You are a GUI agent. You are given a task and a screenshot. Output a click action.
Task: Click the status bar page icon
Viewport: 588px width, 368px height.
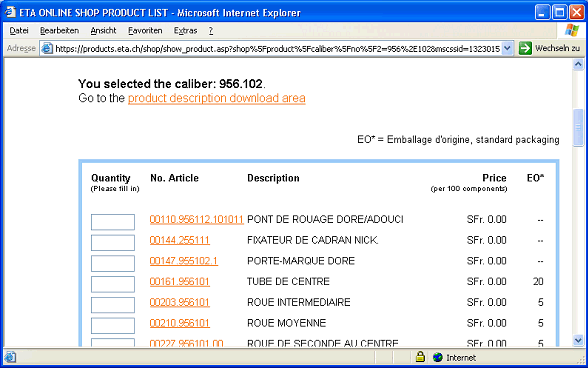10,357
